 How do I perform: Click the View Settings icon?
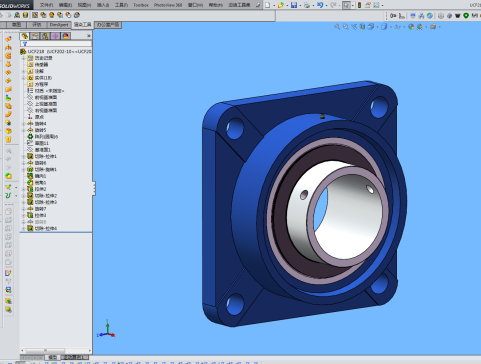coord(433,27)
